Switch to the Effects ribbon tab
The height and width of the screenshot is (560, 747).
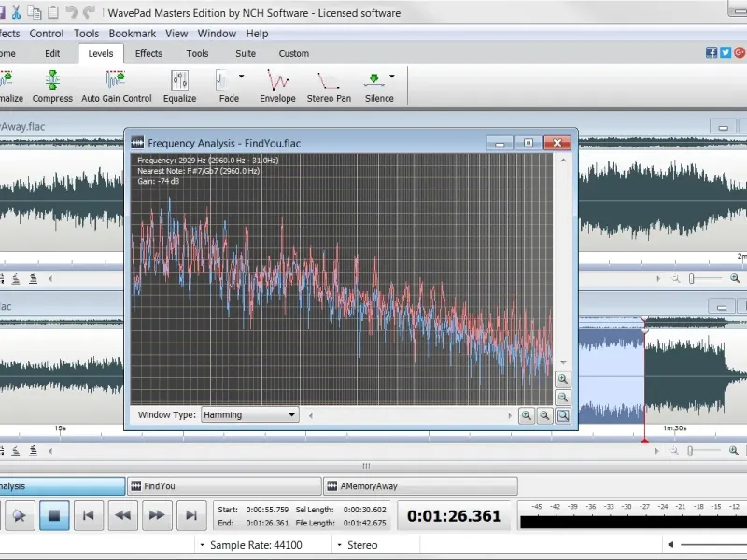148,53
